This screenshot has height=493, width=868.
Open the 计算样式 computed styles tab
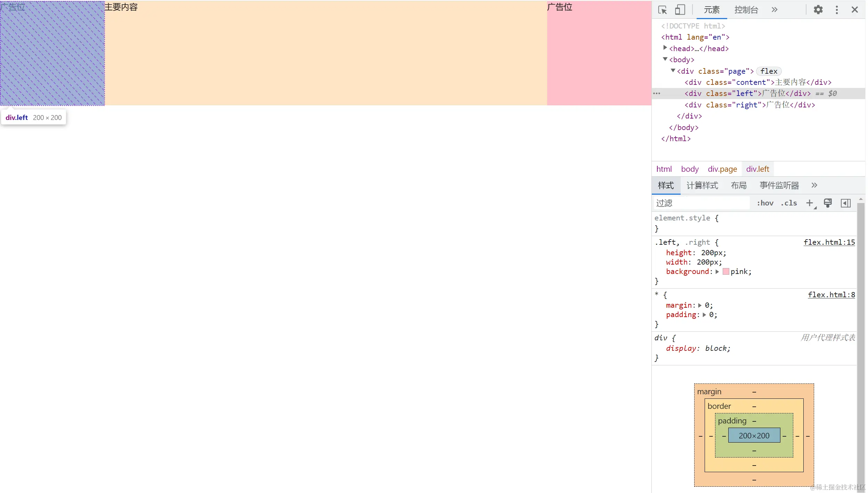[702, 186]
